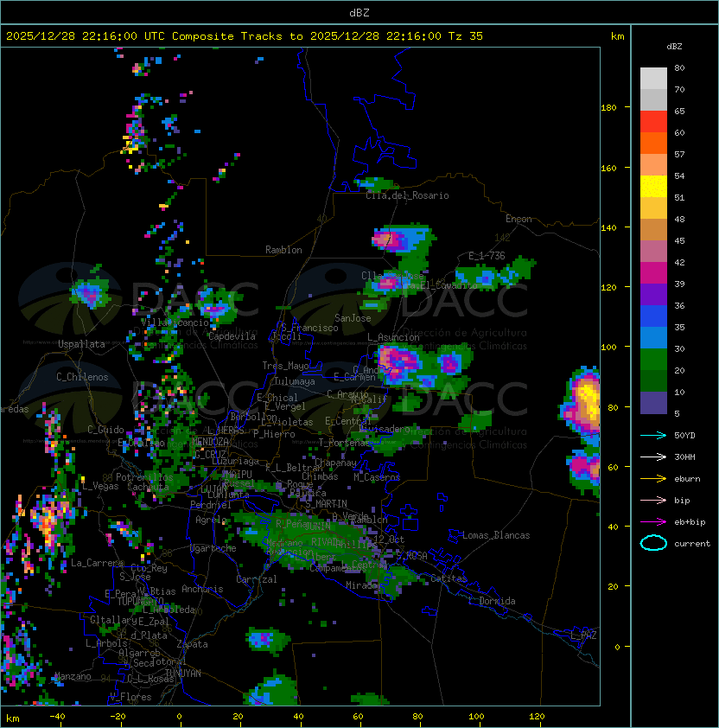
Task: Click the pink bip arrow in legend
Action: [653, 500]
